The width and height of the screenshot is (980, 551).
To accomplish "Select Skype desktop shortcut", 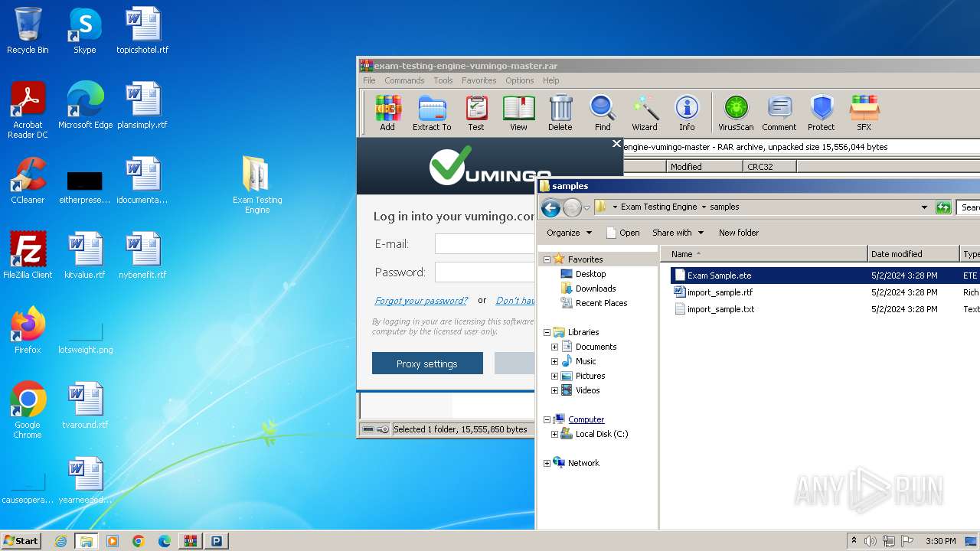I will click(x=85, y=31).
